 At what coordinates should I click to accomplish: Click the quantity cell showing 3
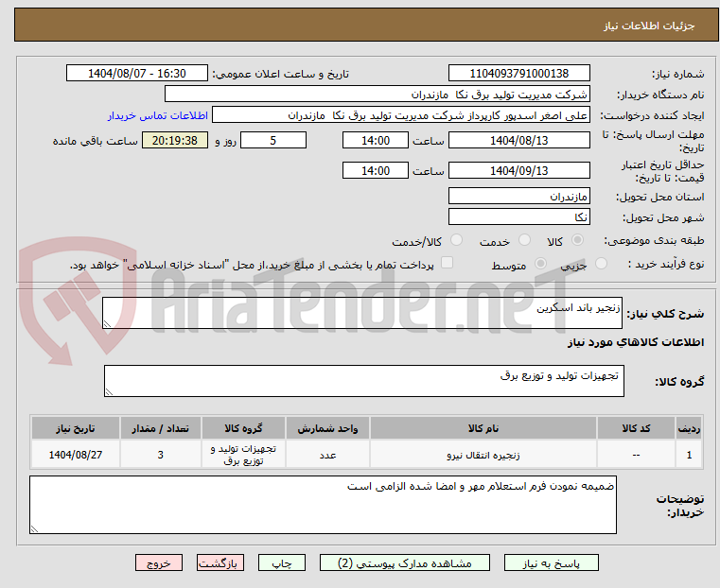coord(160,455)
